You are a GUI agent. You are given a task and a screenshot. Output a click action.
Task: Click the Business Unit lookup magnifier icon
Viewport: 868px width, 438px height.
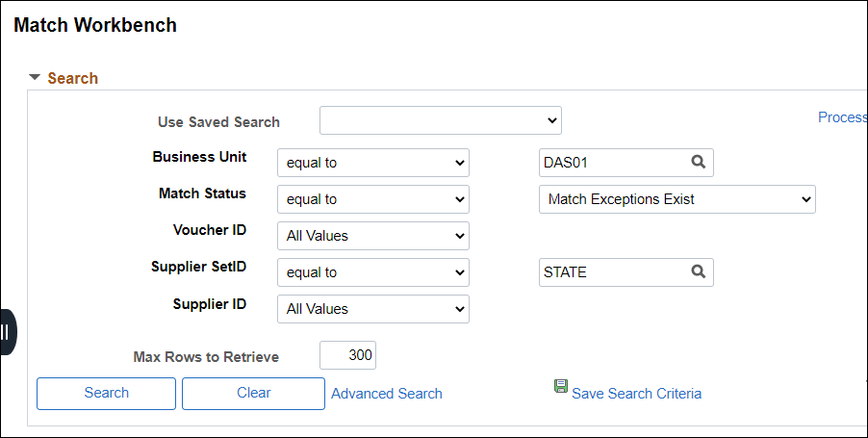point(698,162)
